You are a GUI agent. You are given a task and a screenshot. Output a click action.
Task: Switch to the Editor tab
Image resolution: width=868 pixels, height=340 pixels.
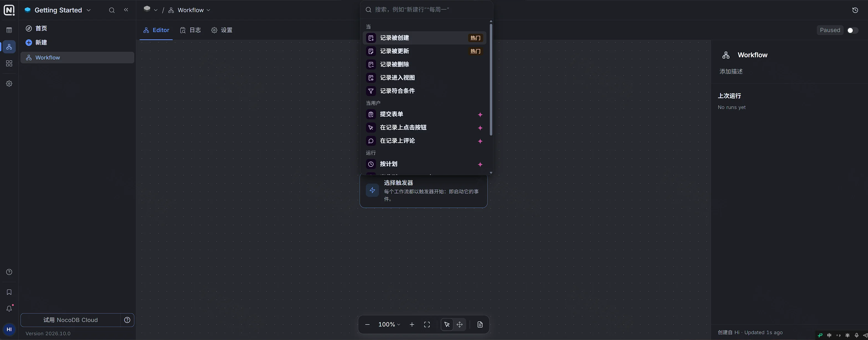click(x=156, y=30)
